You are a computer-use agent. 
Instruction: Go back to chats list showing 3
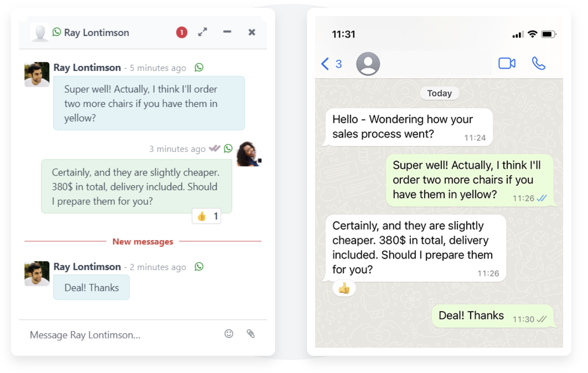coord(331,64)
